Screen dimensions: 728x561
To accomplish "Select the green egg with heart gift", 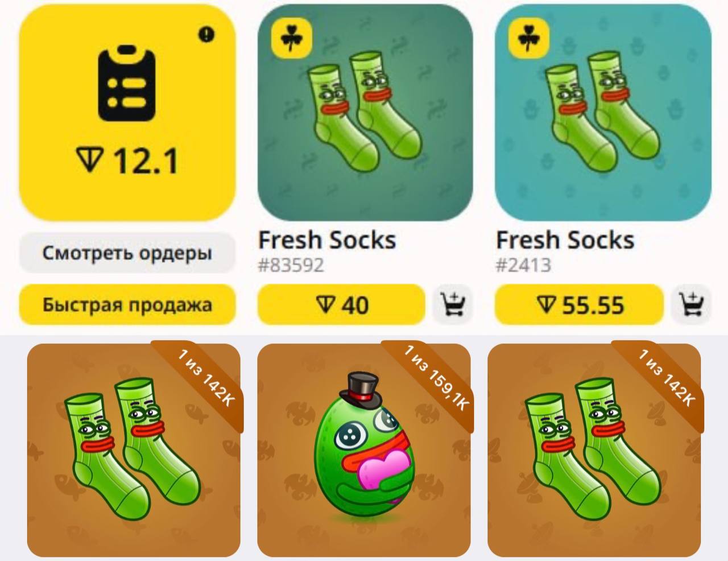I will tap(364, 450).
